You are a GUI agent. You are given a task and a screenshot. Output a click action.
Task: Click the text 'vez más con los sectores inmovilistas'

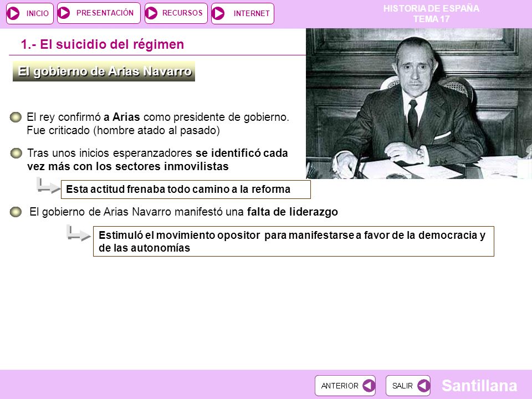128,166
